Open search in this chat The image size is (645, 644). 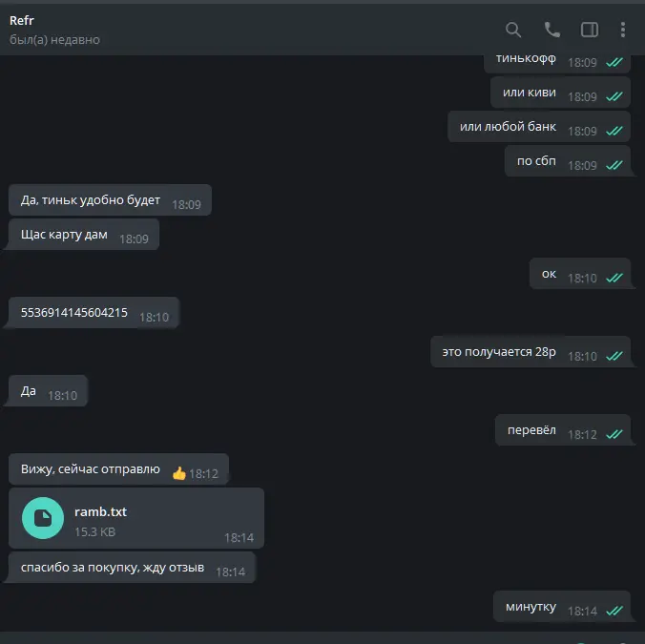click(x=513, y=30)
